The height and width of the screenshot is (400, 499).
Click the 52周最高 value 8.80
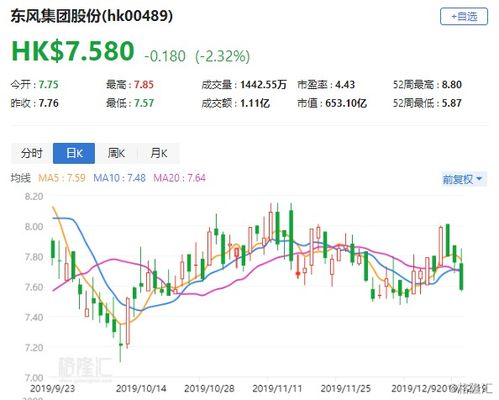(x=452, y=85)
